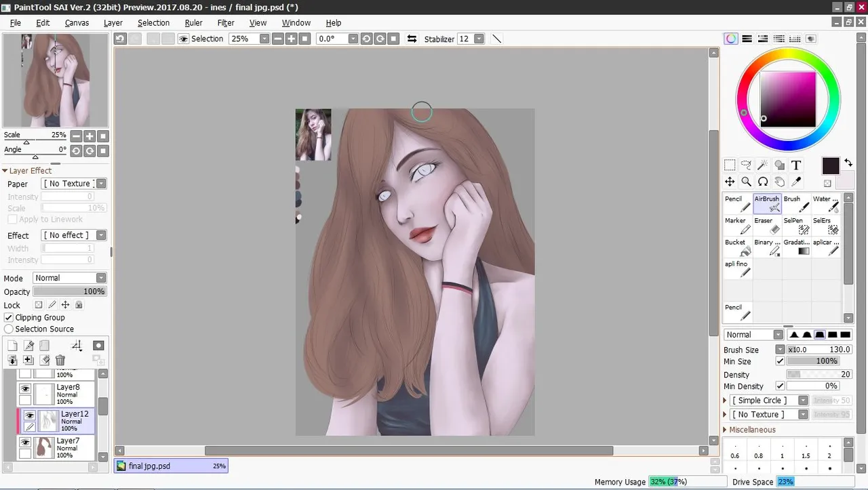Select the AirBrush tool
Image resolution: width=868 pixels, height=490 pixels.
[x=767, y=204]
